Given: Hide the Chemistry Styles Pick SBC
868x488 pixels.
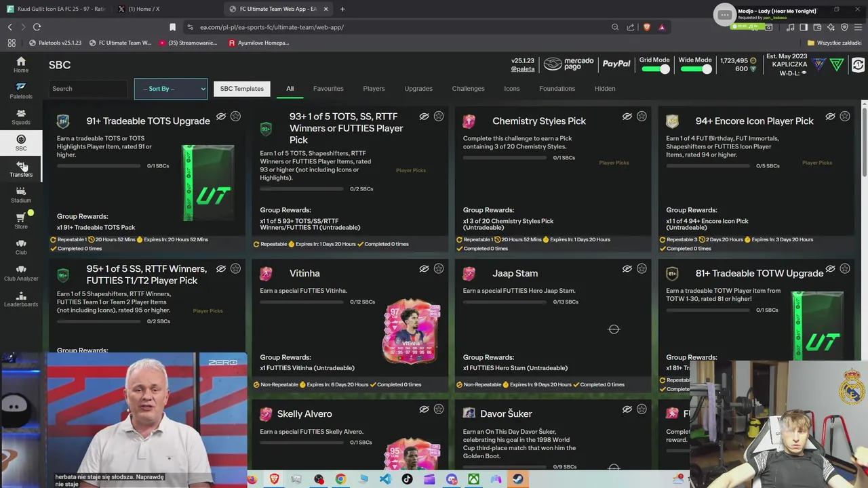Looking at the screenshot, I should tap(627, 117).
